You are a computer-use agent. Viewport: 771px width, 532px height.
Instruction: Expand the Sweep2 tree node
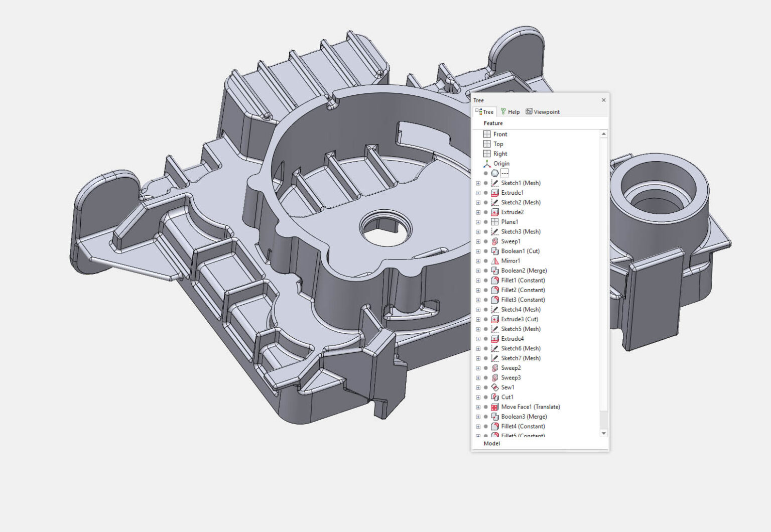pyautogui.click(x=478, y=368)
